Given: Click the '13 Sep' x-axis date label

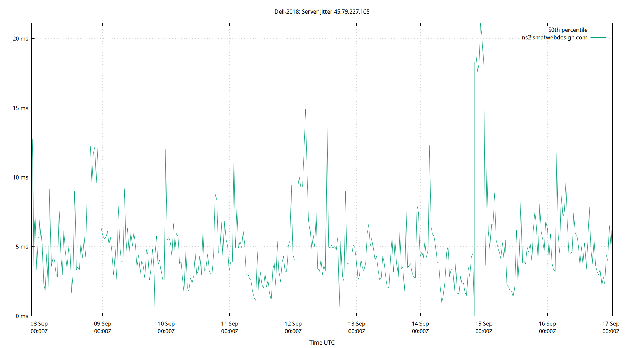Looking at the screenshot, I should [357, 324].
